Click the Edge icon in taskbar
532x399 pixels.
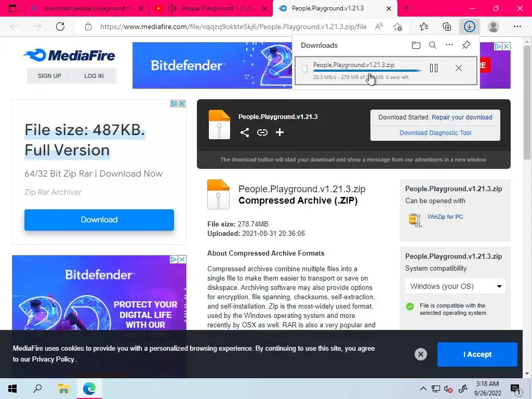89,389
